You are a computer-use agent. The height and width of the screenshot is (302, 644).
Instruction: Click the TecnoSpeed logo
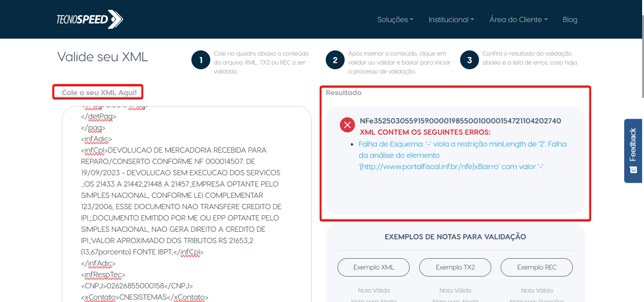[90, 19]
